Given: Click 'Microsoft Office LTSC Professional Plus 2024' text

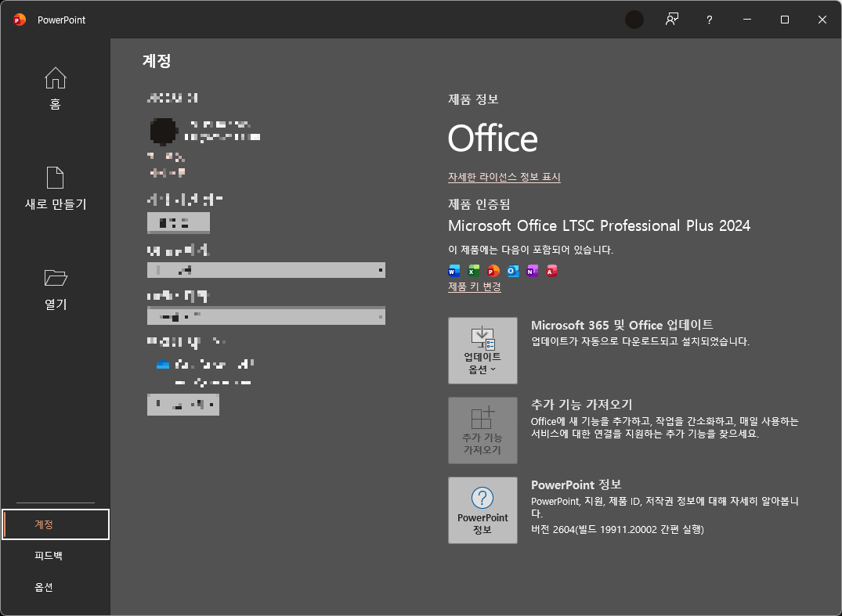Looking at the screenshot, I should pos(599,225).
